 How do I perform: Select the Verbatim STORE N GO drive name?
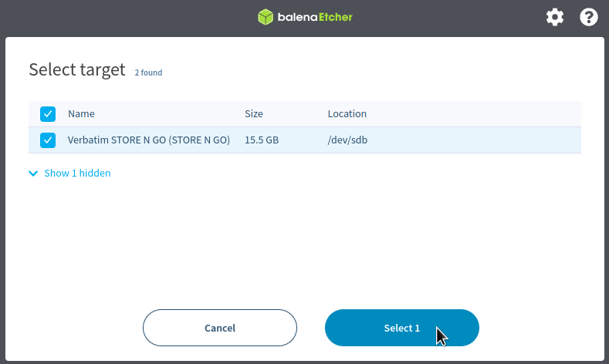point(149,140)
